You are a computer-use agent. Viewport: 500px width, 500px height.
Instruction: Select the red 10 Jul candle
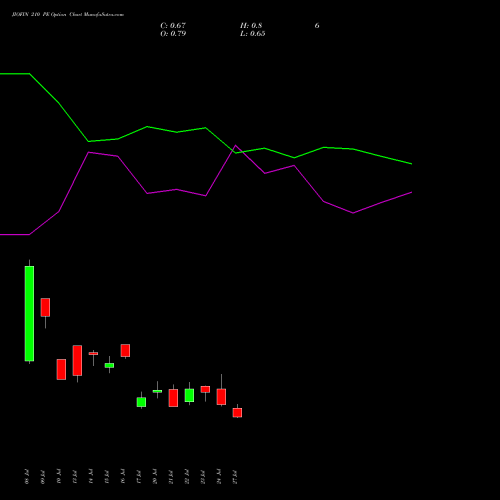click(x=61, y=369)
